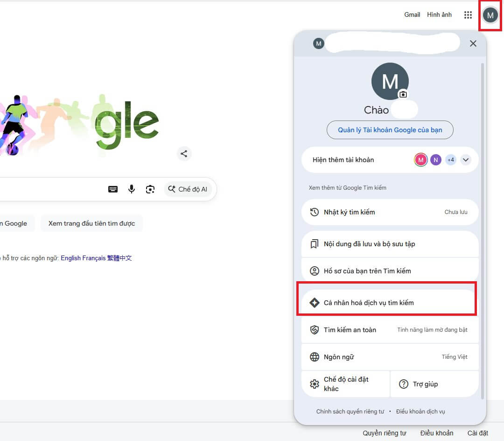Switch language to 繁體中文

(x=119, y=258)
